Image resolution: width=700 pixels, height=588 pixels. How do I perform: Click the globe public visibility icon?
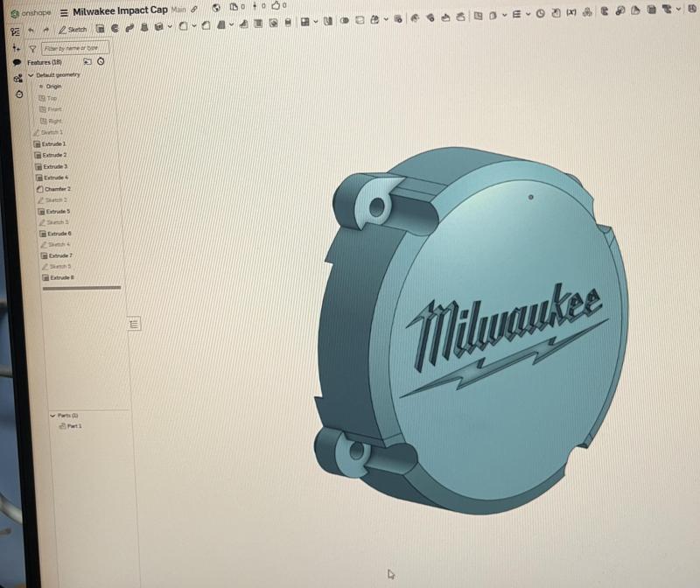coord(216,7)
